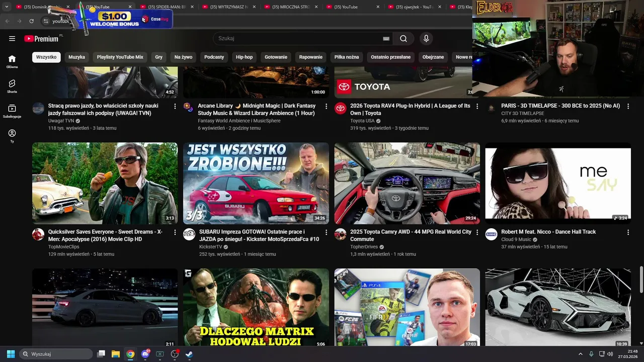Open Steam from the taskbar
Image resolution: width=644 pixels, height=362 pixels.
[x=189, y=354]
